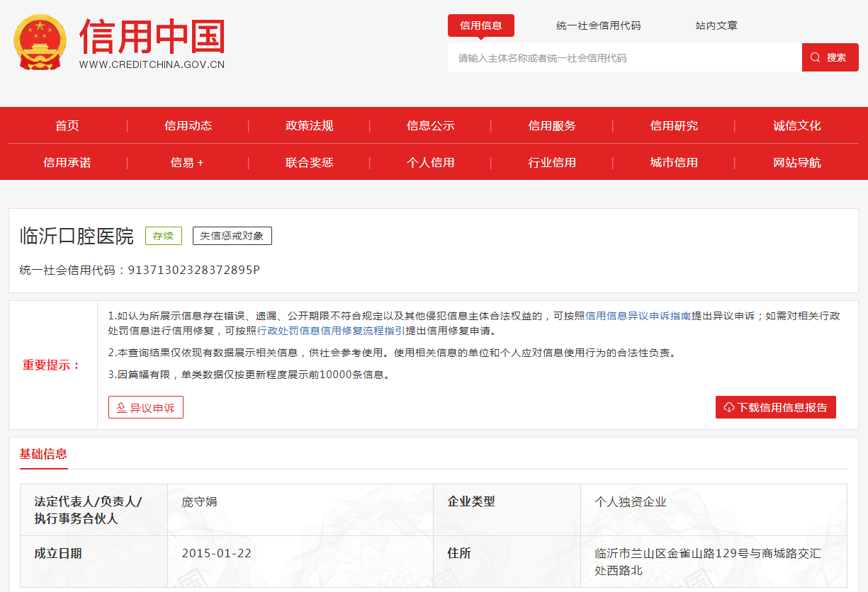Navigate to 信用服务 page
This screenshot has height=592, width=868.
pos(552,126)
